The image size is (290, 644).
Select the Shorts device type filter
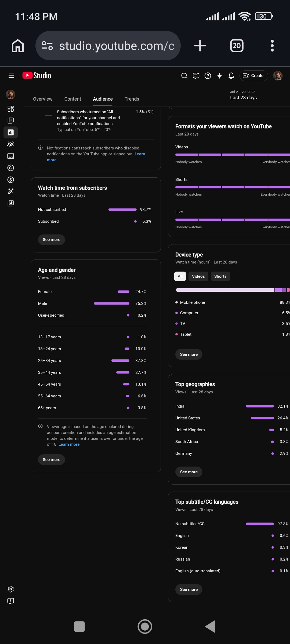[x=220, y=276]
